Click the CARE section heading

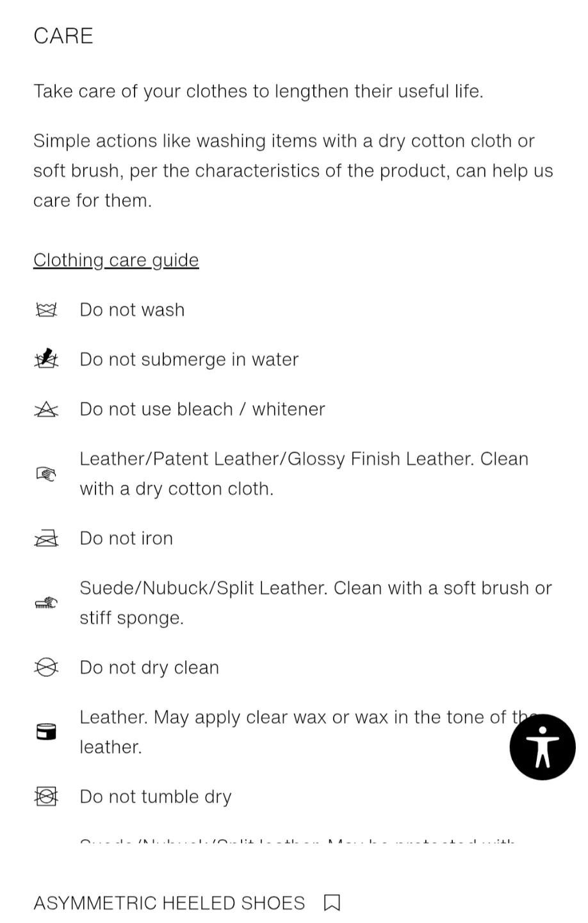63,36
